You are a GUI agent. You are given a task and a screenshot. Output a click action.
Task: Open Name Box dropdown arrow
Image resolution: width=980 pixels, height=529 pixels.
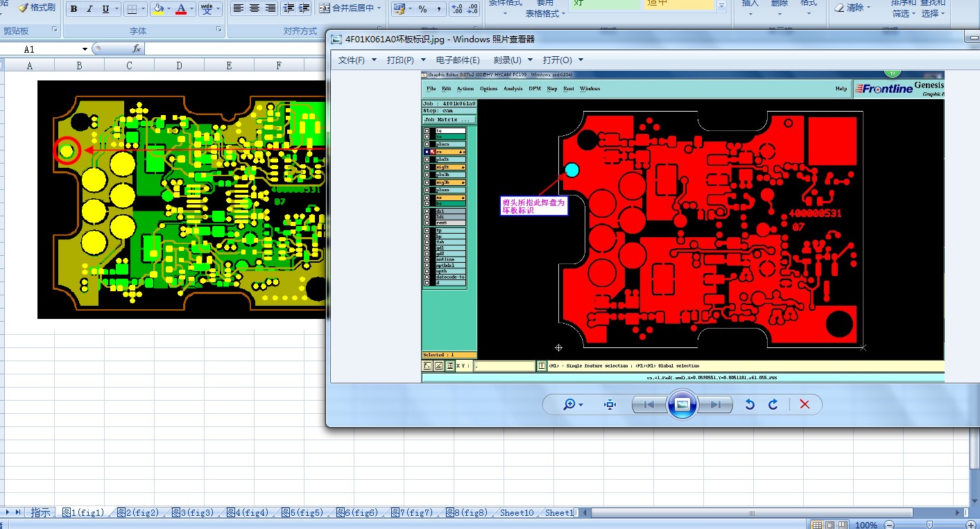click(85, 49)
